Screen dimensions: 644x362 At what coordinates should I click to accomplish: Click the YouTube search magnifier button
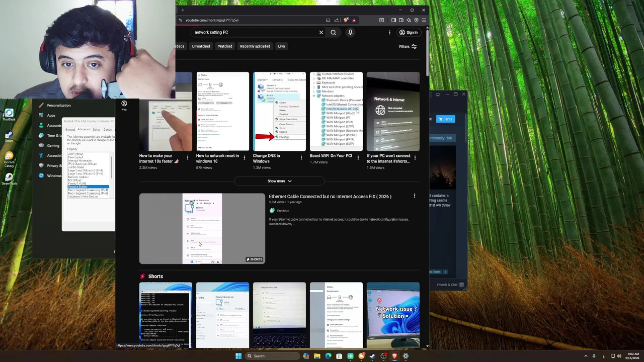[333, 32]
